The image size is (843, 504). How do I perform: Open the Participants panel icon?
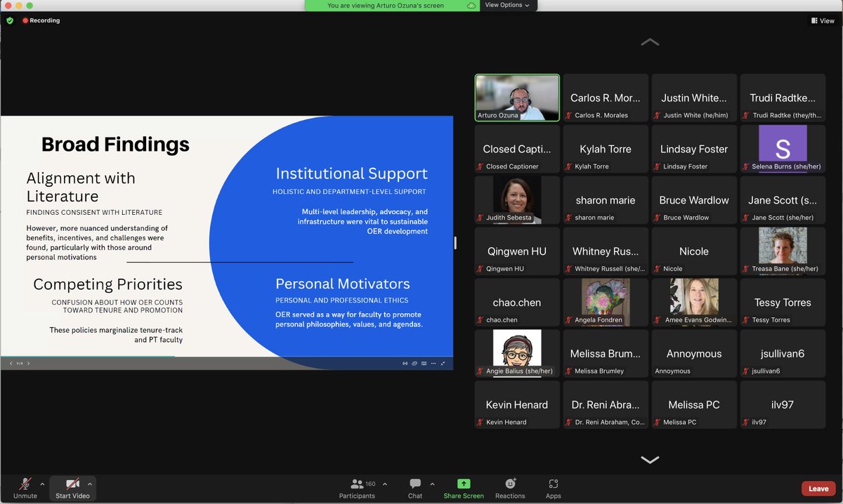coord(357,484)
